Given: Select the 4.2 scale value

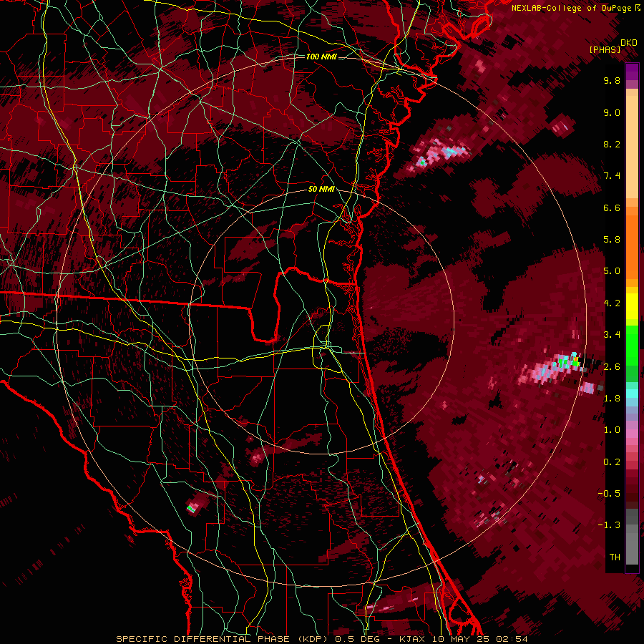Looking at the screenshot, I should (612, 303).
